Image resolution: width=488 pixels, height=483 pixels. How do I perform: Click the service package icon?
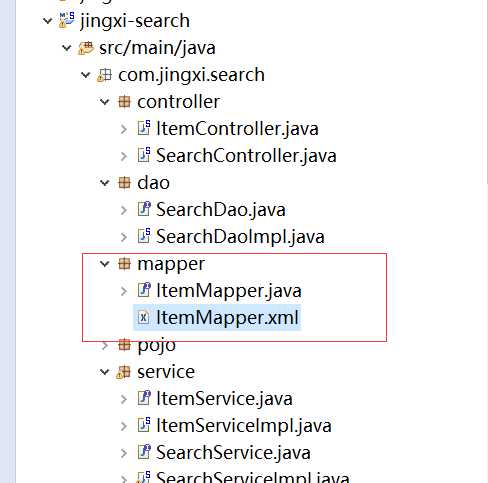[x=124, y=372]
